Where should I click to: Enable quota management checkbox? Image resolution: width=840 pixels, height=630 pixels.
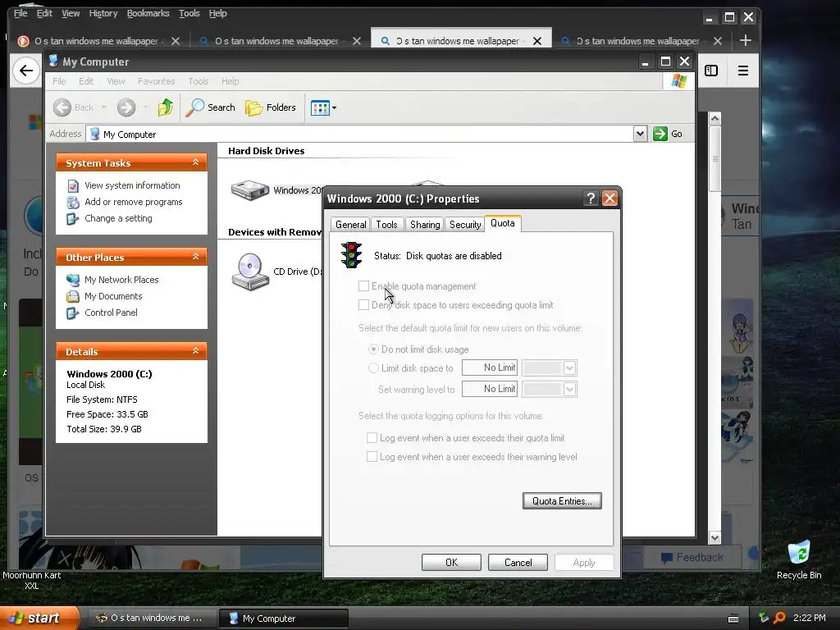click(x=363, y=286)
